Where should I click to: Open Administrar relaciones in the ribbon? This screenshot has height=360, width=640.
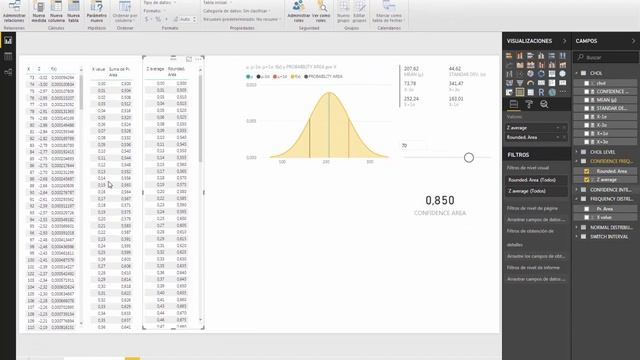point(14,11)
